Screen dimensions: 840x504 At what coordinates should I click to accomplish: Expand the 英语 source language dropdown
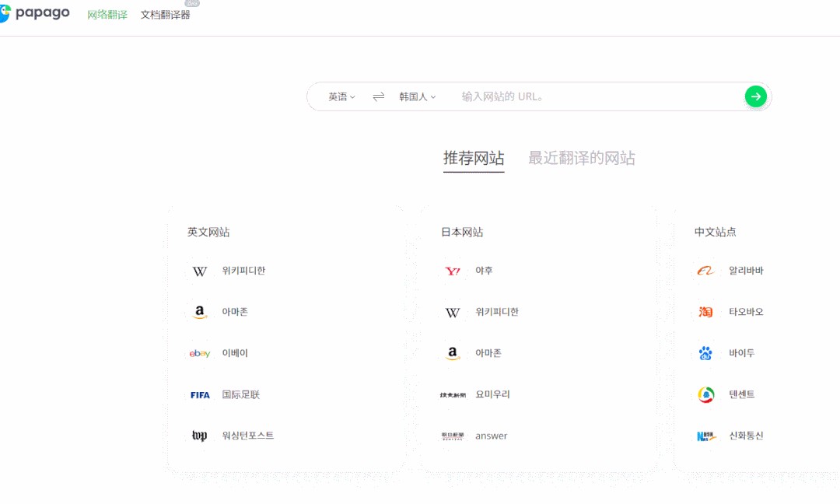tap(341, 96)
